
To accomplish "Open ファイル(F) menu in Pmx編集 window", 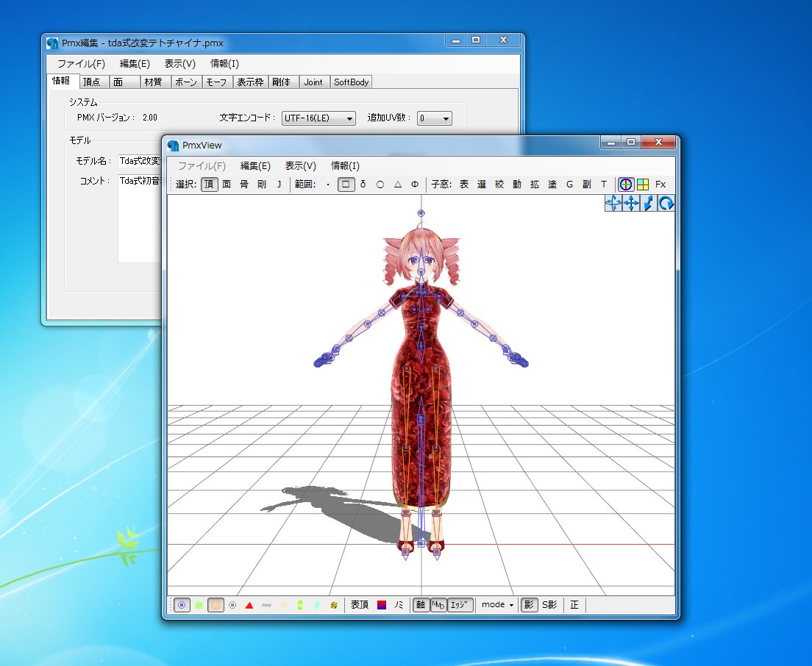I will point(82,64).
